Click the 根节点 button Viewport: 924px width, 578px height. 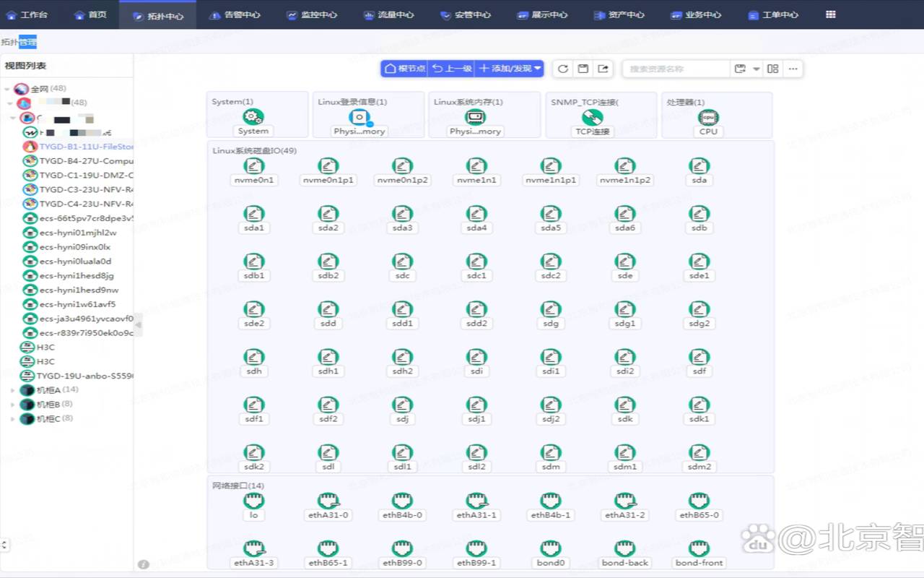point(404,69)
